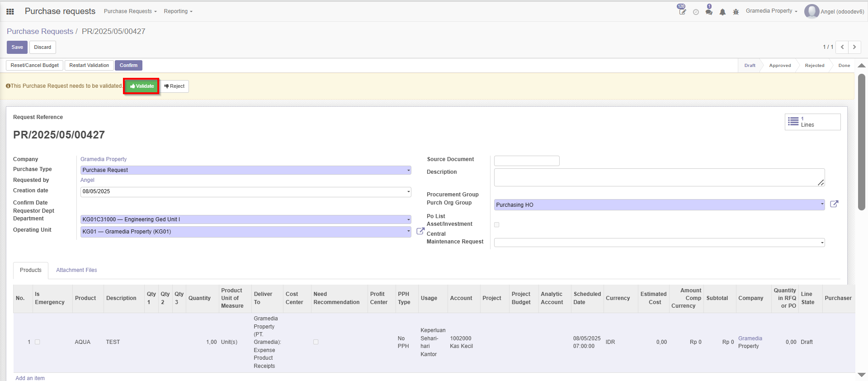Click the Reject button
This screenshot has height=381, width=868.
pyautogui.click(x=175, y=86)
